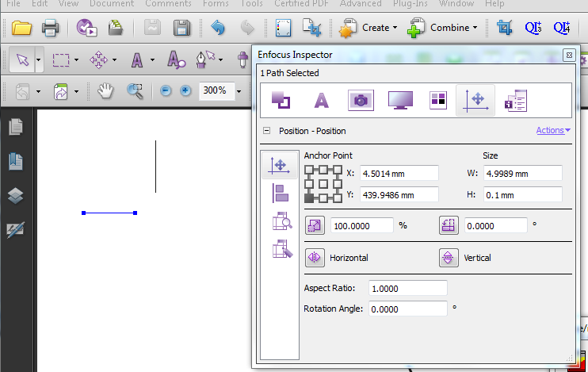Screen dimensions: 588x372
Task: Set center anchor point in grid
Action: pos(323,184)
